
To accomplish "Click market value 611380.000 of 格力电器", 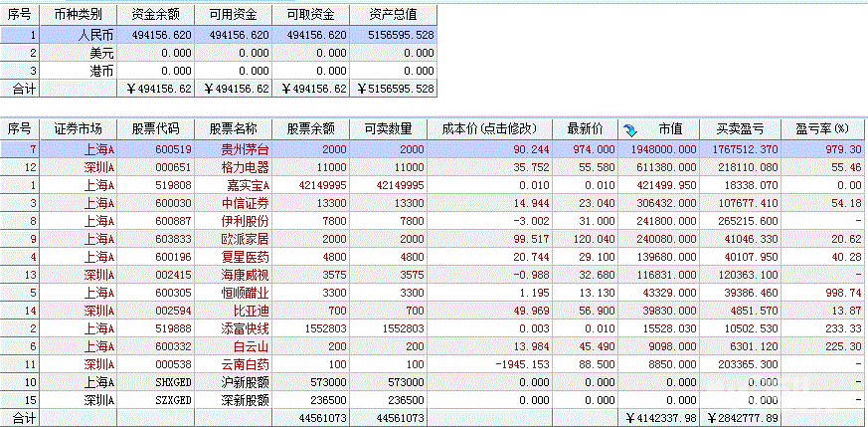I will 666,167.
